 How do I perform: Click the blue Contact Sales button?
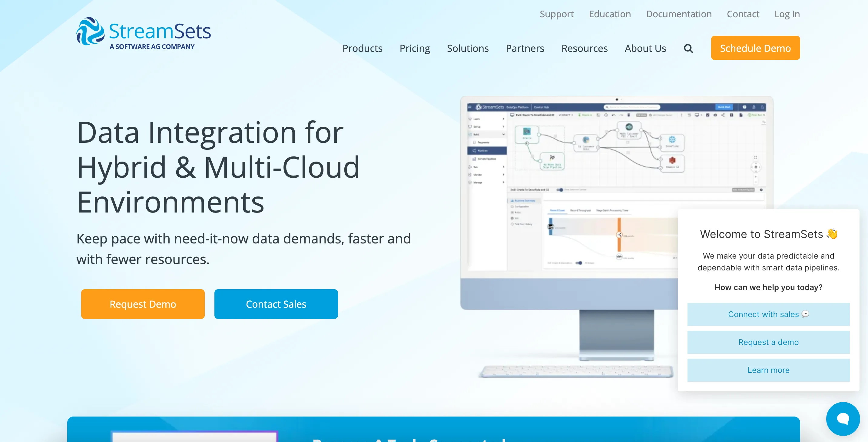[276, 304]
